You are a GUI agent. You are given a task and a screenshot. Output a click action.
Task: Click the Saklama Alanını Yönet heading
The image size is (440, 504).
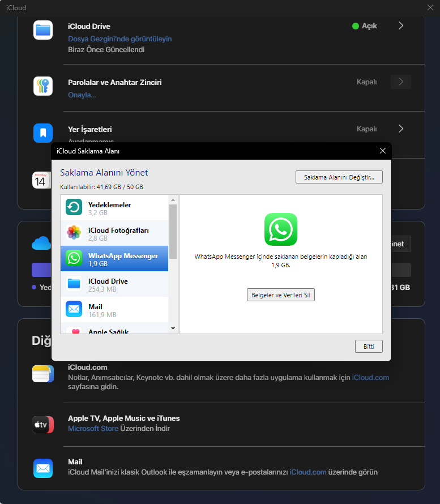(104, 173)
